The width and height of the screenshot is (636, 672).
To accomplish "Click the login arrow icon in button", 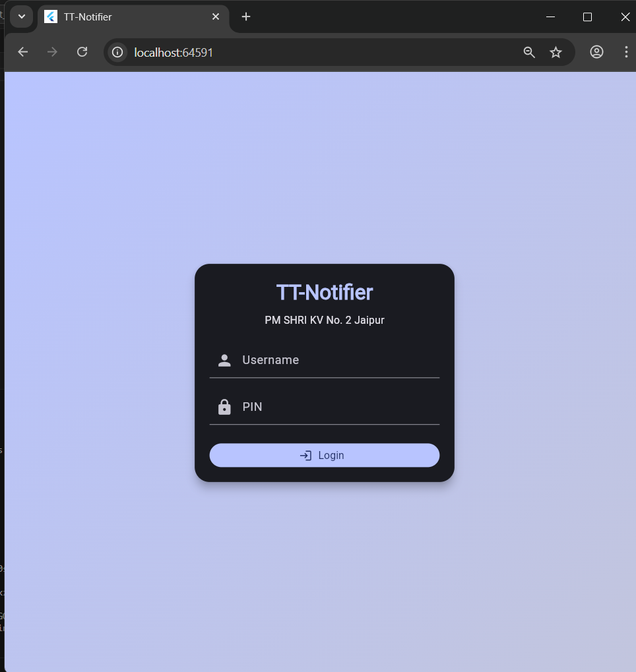I will pyautogui.click(x=305, y=456).
